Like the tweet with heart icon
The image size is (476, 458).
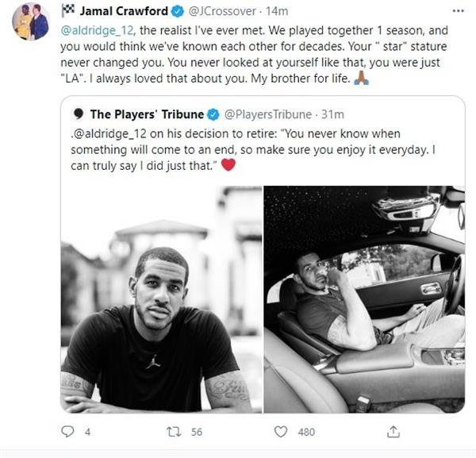(x=281, y=432)
